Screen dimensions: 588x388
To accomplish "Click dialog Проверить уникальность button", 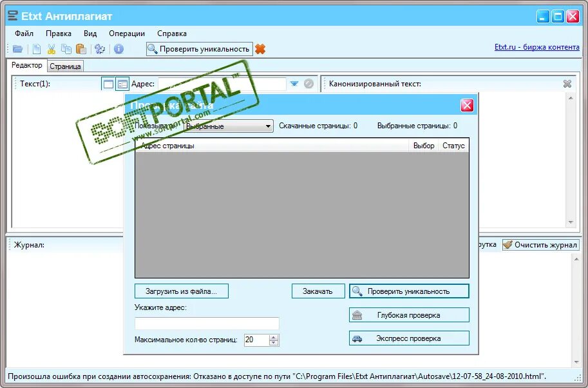I will pyautogui.click(x=409, y=291).
